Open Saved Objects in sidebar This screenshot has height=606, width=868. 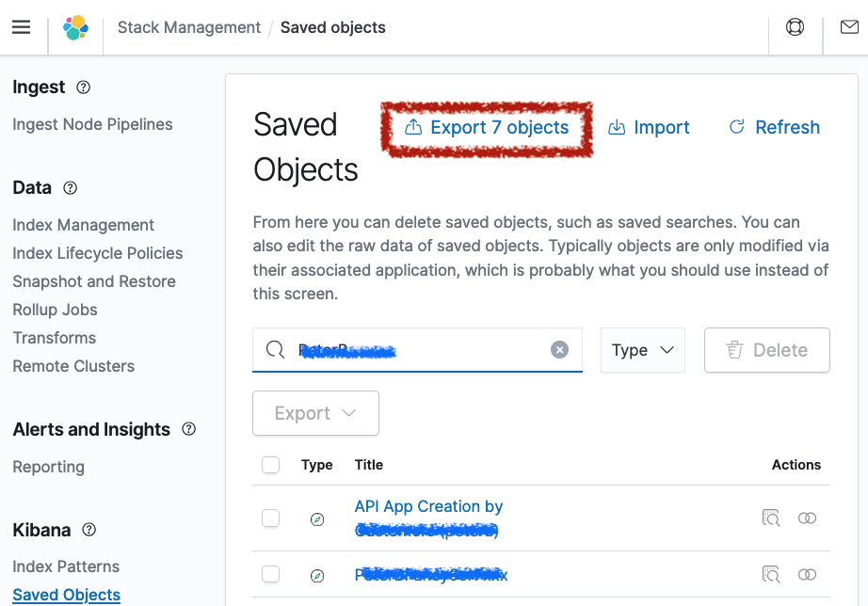pos(67,595)
